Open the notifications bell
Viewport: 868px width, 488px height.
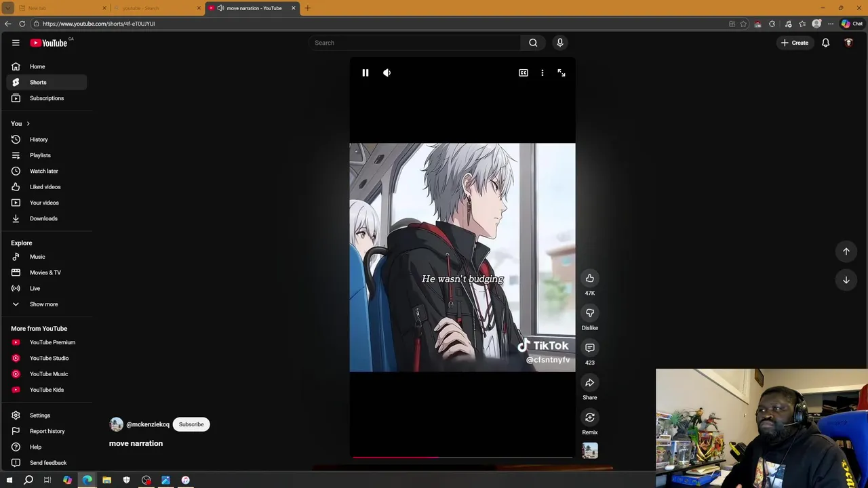[x=826, y=43]
